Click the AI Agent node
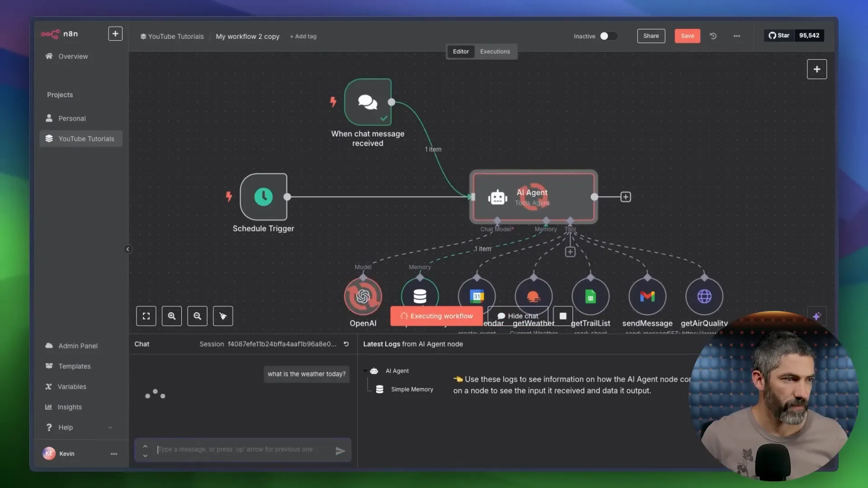868x488 pixels. point(533,197)
